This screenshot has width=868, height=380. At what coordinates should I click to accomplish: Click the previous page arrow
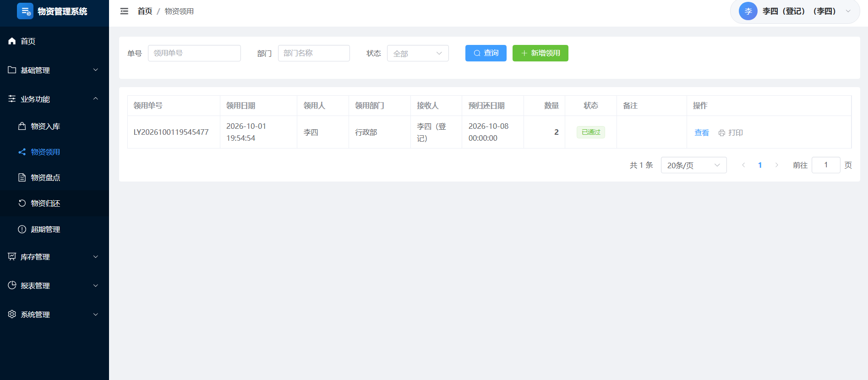(x=743, y=165)
